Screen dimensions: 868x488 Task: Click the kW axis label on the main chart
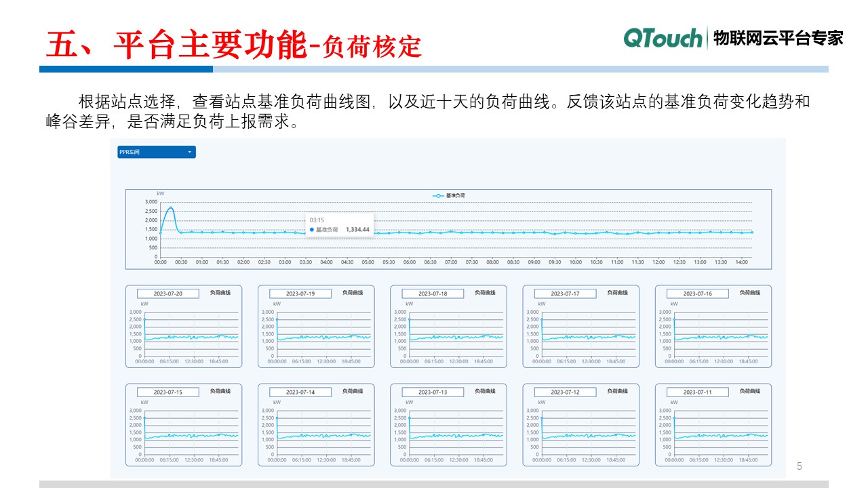coord(160,195)
